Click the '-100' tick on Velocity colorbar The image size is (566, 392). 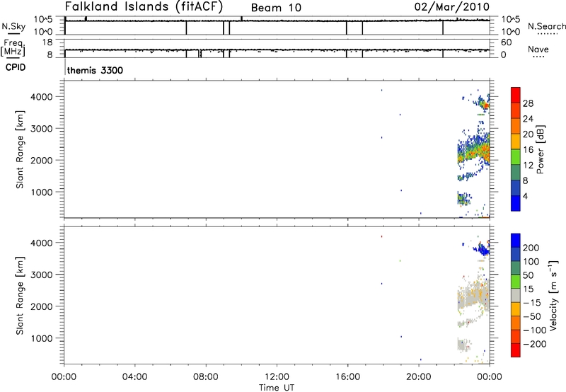coord(535,330)
